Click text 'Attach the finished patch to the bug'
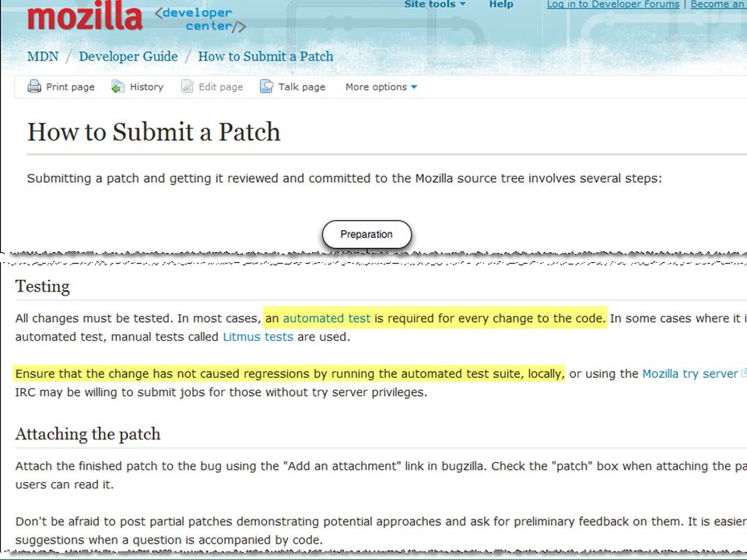 (x=118, y=466)
